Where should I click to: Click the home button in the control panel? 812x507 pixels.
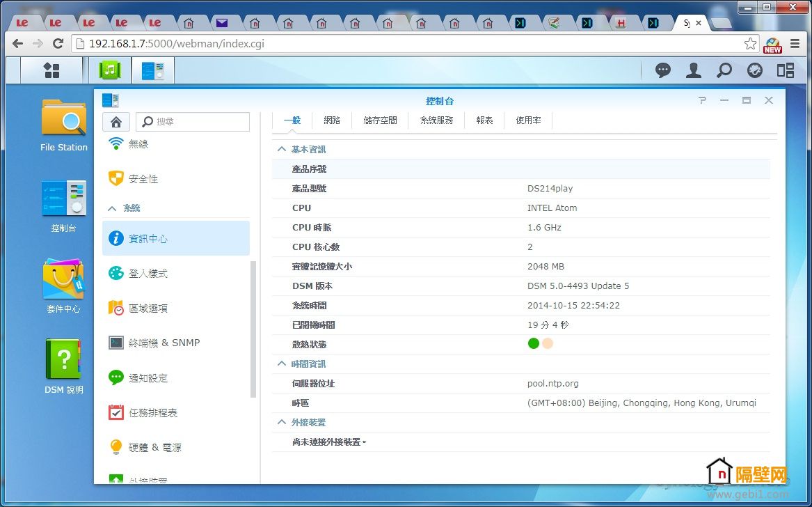pos(116,121)
